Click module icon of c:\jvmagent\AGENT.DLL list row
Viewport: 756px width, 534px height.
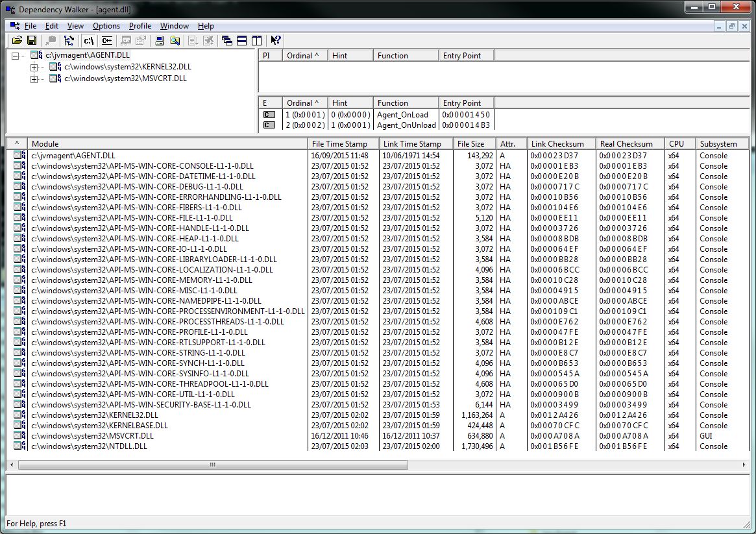click(x=19, y=155)
